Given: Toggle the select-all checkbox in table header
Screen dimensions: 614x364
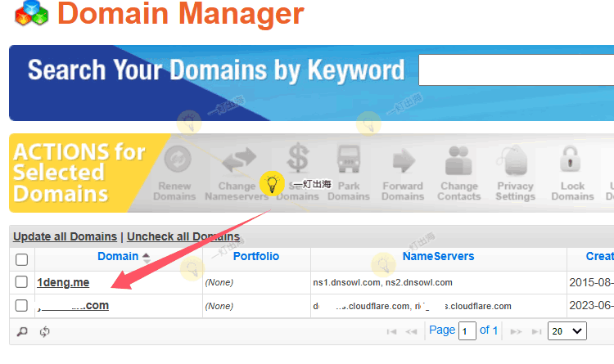Looking at the screenshot, I should click(x=22, y=260).
